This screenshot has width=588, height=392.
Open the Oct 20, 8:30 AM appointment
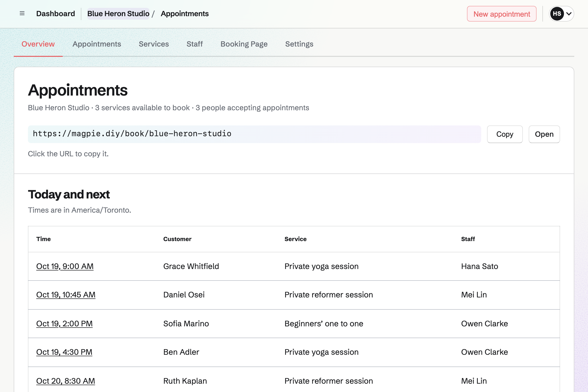[65, 381]
